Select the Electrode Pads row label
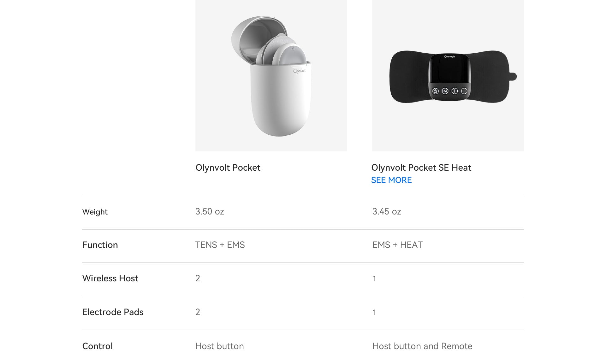The height and width of the screenshot is (364, 606). click(x=113, y=312)
